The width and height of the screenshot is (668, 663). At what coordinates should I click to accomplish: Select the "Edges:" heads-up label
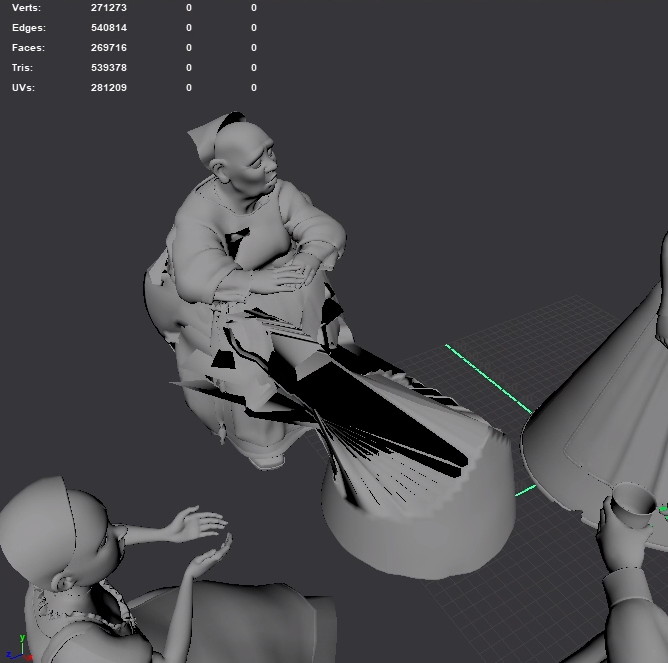pyautogui.click(x=29, y=28)
